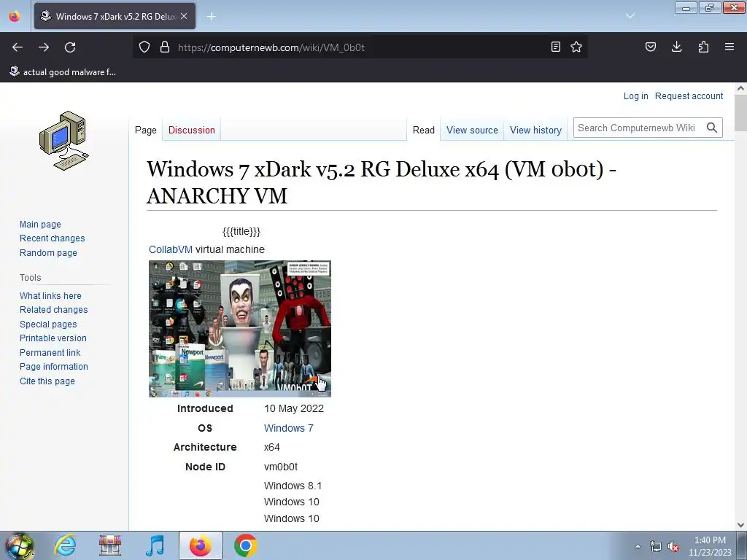The image size is (747, 560).
Task: Open Random page link
Action: 48,253
